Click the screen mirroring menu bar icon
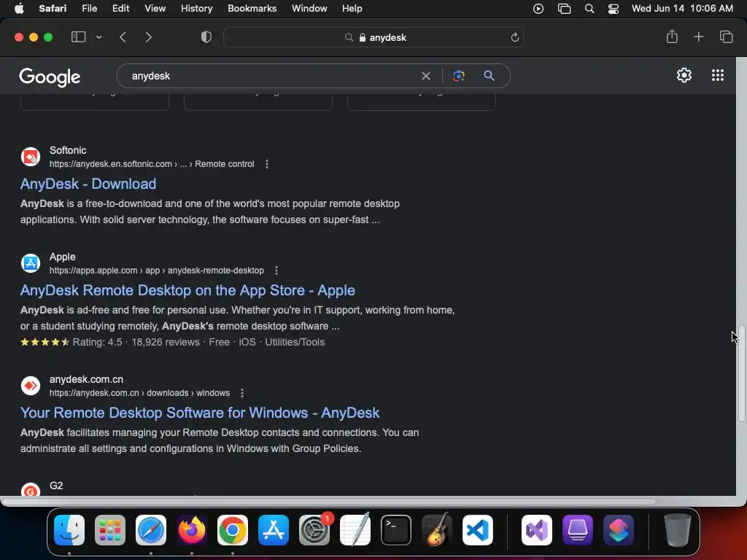Screen dimensions: 747x560 [x=564, y=9]
